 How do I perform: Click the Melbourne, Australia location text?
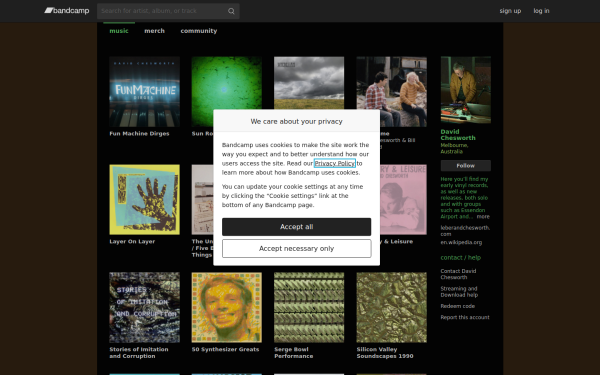pos(454,148)
